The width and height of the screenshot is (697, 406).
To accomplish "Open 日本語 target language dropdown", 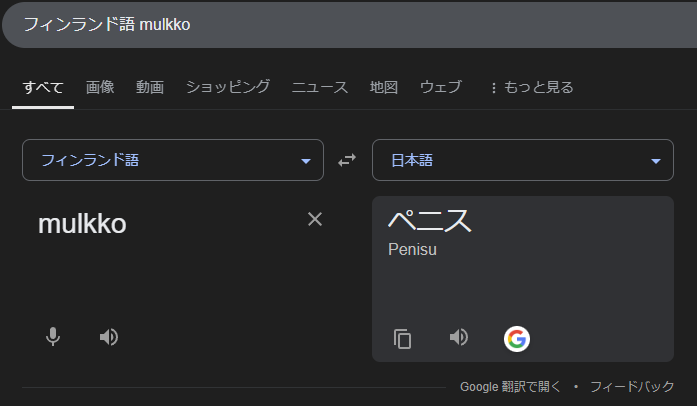I will (522, 160).
